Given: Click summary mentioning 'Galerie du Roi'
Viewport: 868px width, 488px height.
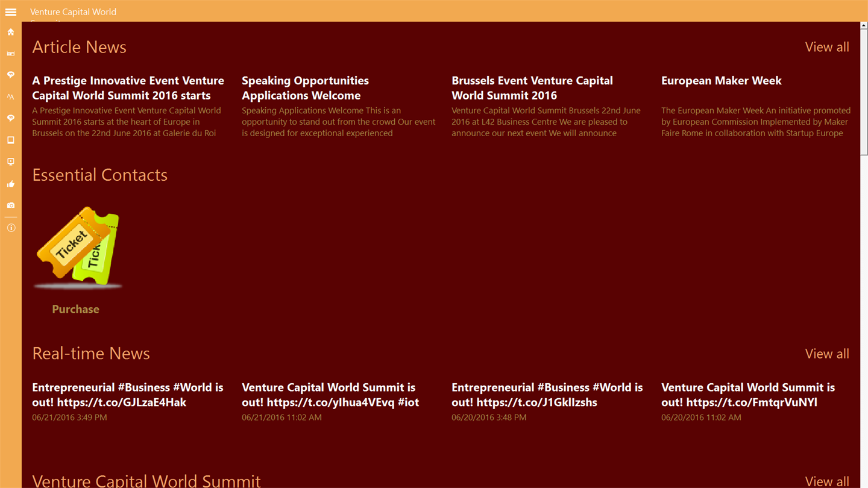Looking at the screenshot, I should pyautogui.click(x=127, y=122).
